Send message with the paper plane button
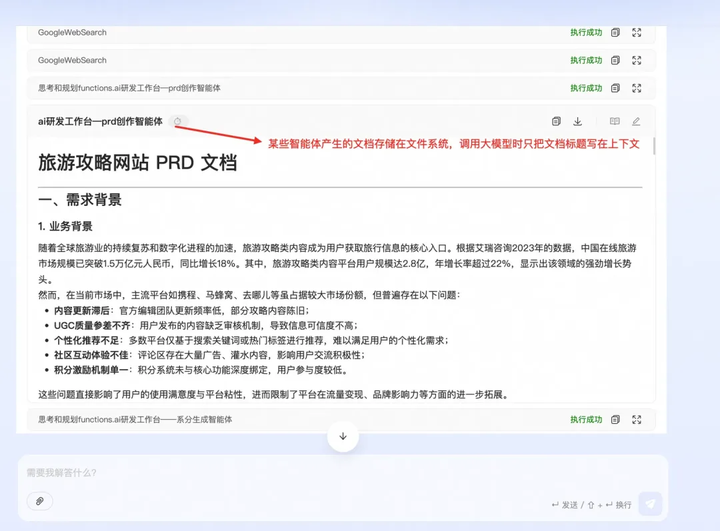 click(650, 504)
